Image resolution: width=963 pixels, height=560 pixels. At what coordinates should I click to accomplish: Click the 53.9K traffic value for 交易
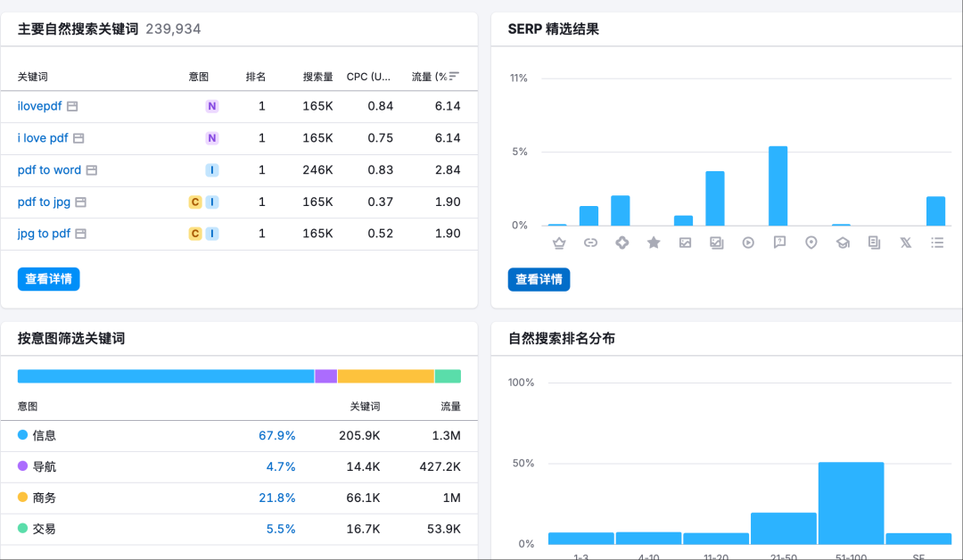tap(443, 530)
